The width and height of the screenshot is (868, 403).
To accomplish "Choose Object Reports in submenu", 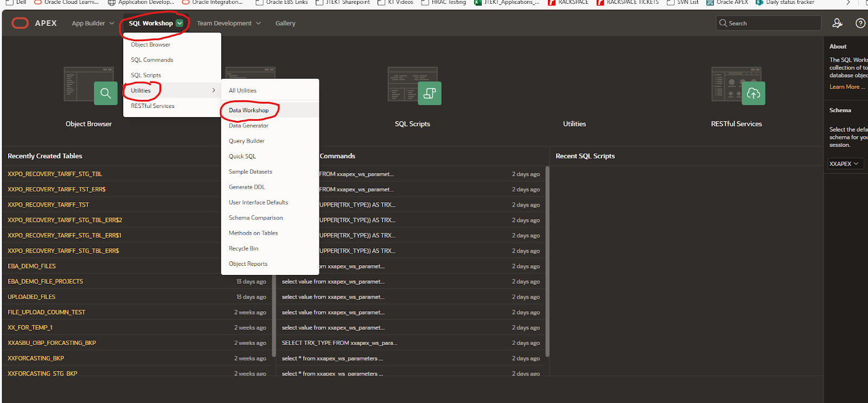I will point(248,264).
